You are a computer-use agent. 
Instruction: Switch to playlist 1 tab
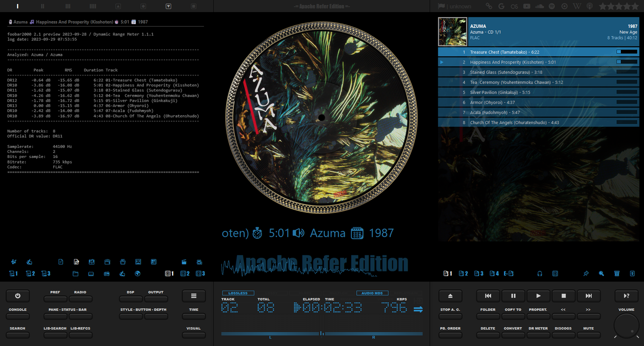(x=448, y=274)
